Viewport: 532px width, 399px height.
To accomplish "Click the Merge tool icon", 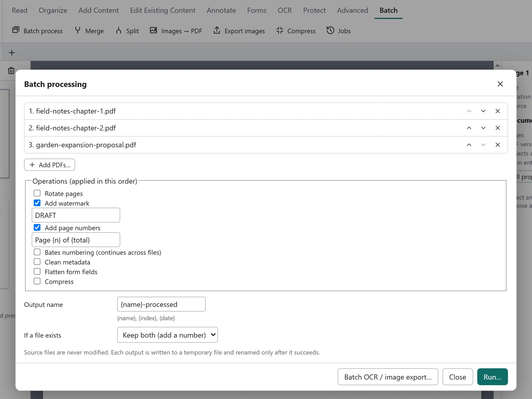I will tap(78, 30).
